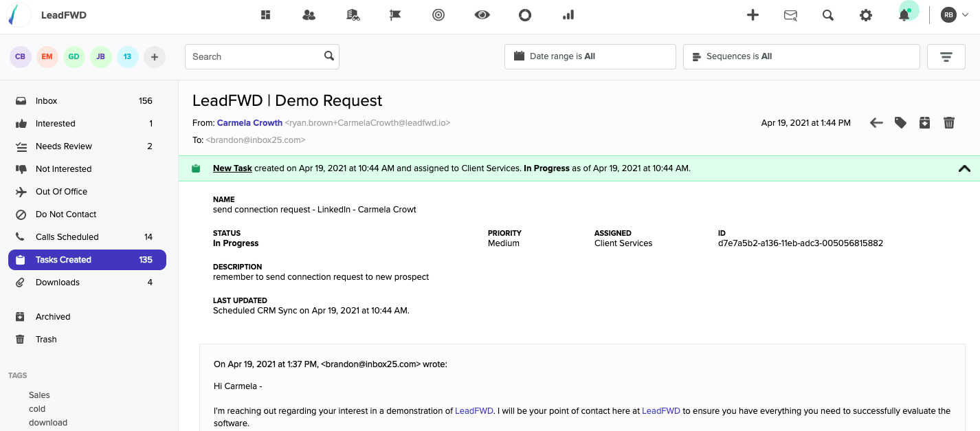This screenshot has height=431, width=980.
Task: Select the EM user avatar
Action: coord(47,57)
